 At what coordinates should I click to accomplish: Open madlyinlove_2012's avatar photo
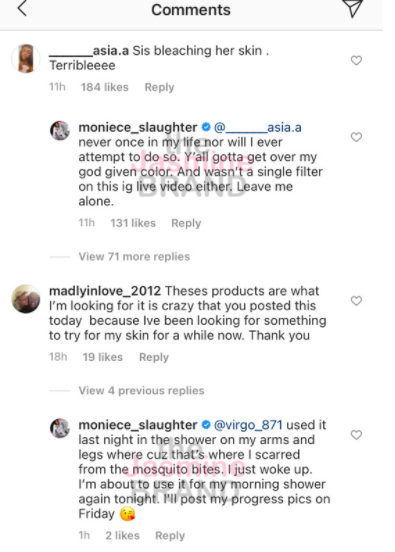click(x=26, y=299)
